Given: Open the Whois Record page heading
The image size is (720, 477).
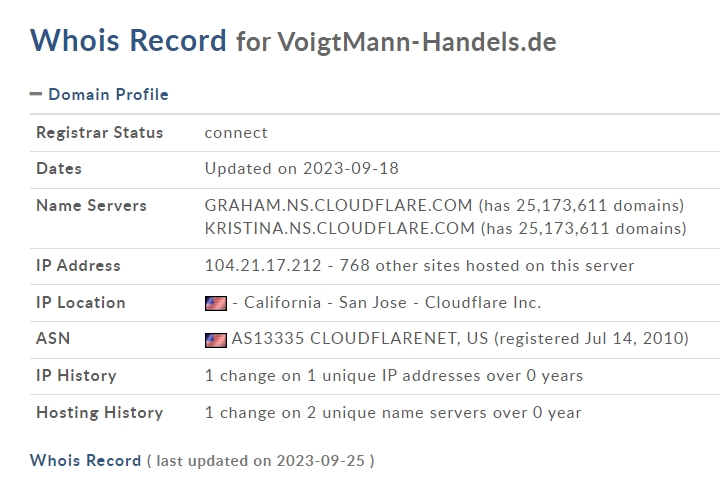Looking at the screenshot, I should coord(128,40).
